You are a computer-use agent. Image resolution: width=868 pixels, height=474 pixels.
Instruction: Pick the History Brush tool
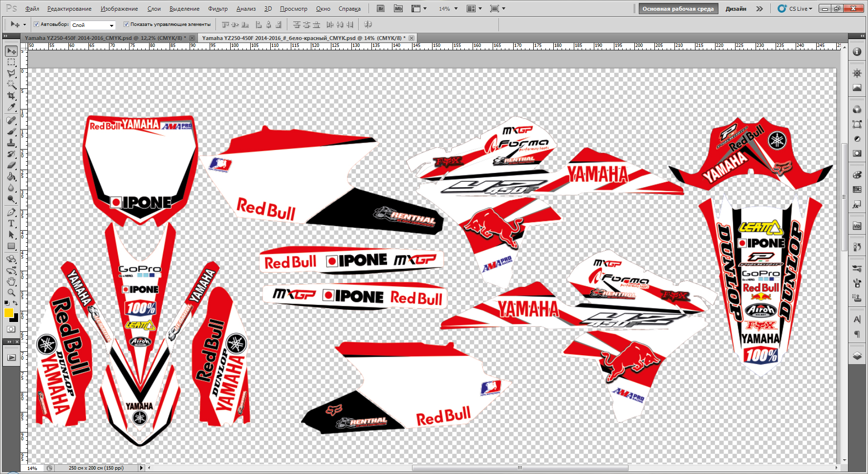pos(11,154)
